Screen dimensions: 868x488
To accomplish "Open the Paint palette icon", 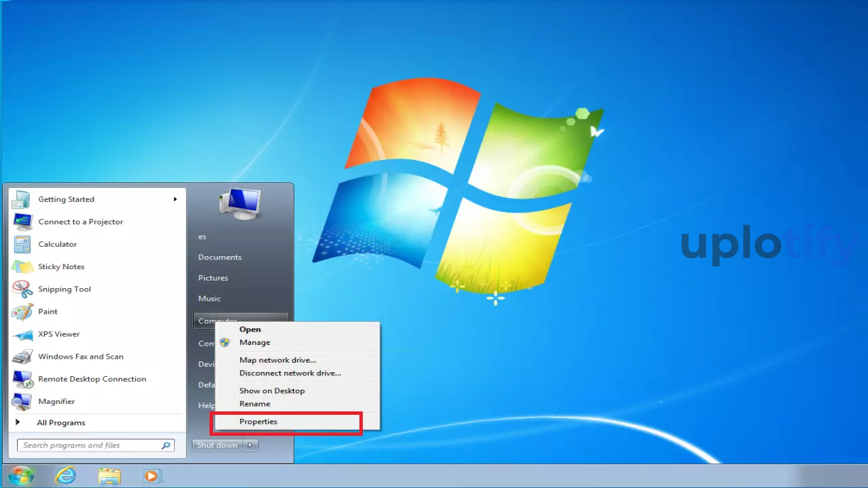I will (22, 311).
